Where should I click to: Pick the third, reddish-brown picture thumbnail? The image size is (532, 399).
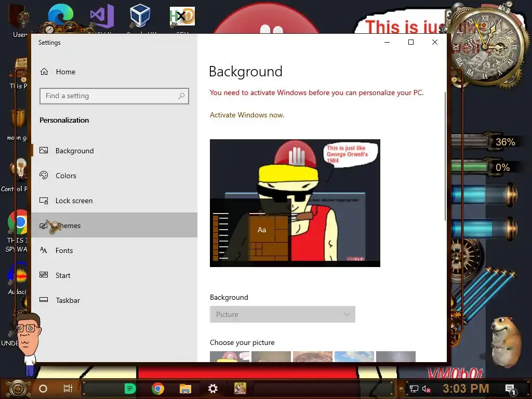tap(312, 356)
